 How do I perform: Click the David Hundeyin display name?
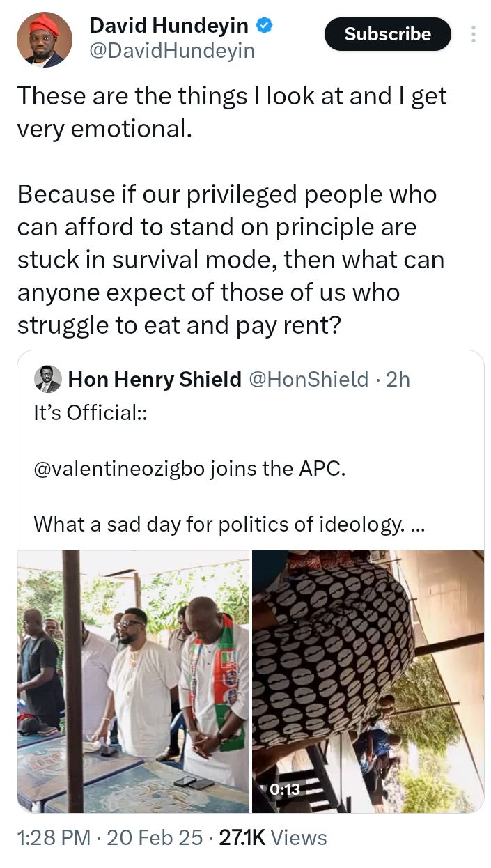pos(169,26)
